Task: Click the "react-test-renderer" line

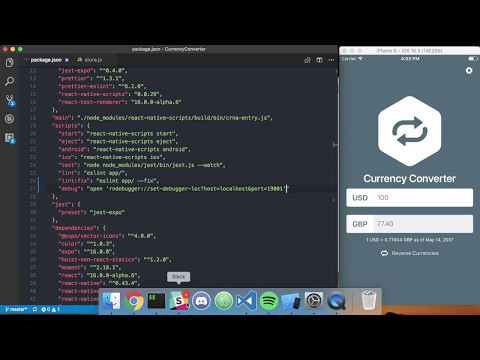Action: pos(120,102)
